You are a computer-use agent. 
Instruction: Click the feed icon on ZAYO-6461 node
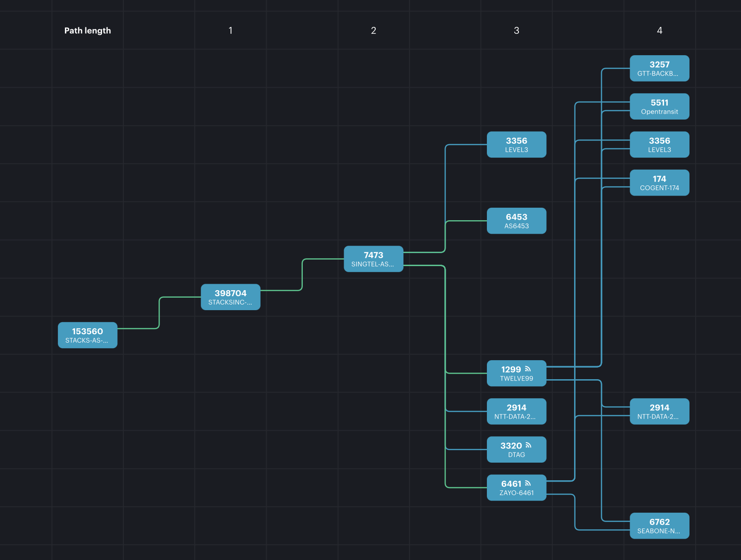pos(528,483)
